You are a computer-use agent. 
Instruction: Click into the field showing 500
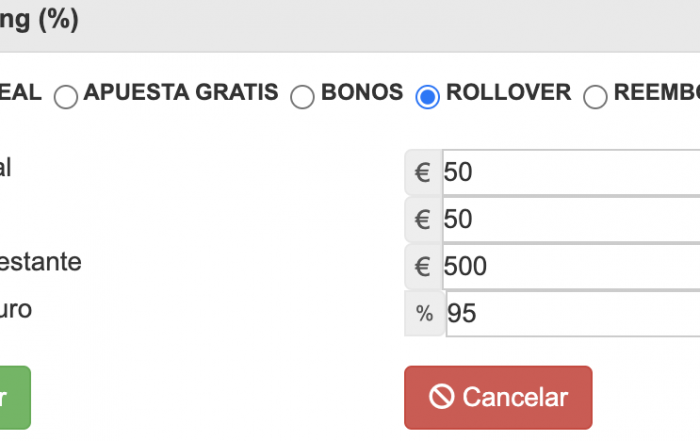click(571, 266)
